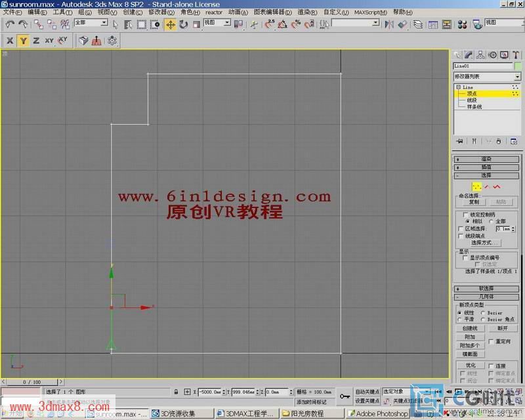Open the Create command panel tab
The height and width of the screenshot is (420, 525).
457,55
